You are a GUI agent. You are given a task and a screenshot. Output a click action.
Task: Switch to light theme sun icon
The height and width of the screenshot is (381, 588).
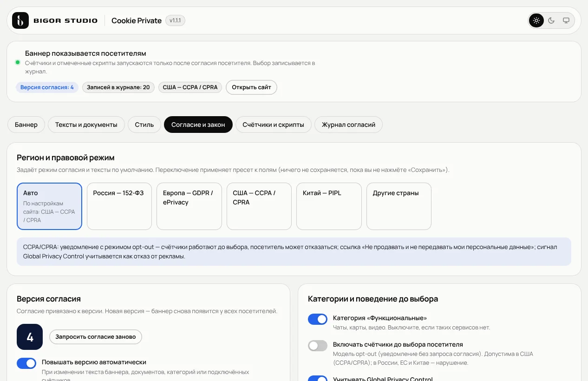click(536, 20)
